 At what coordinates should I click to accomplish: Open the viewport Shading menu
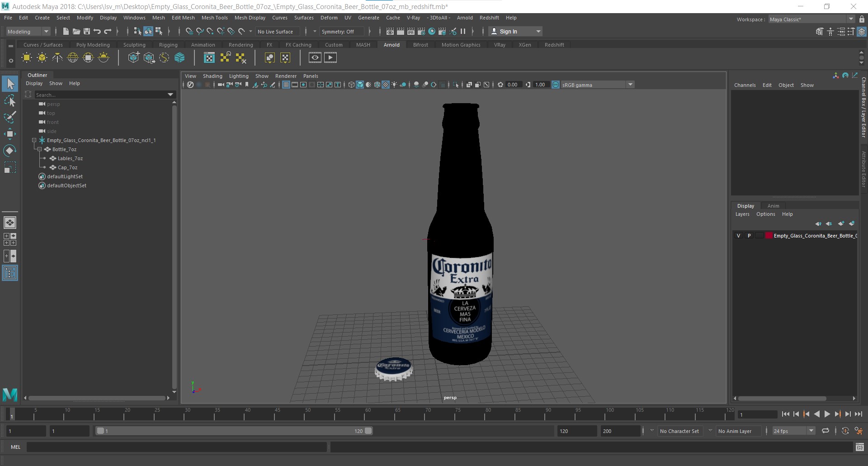212,76
